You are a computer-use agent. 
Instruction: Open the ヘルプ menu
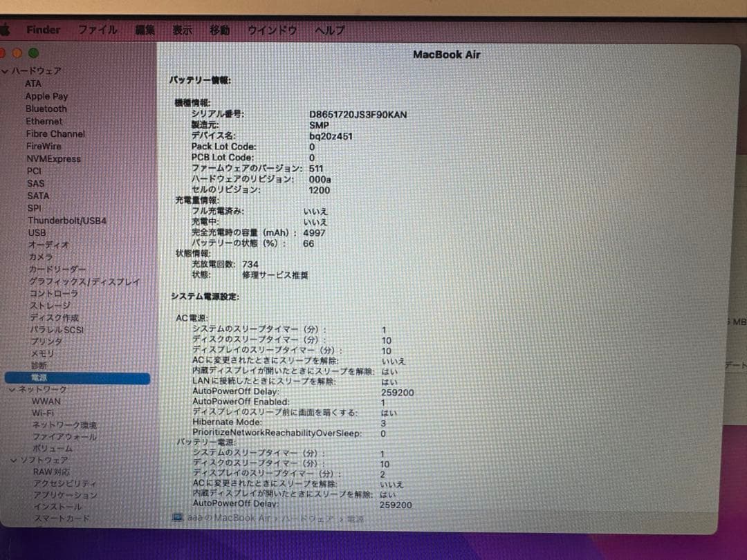click(x=330, y=30)
